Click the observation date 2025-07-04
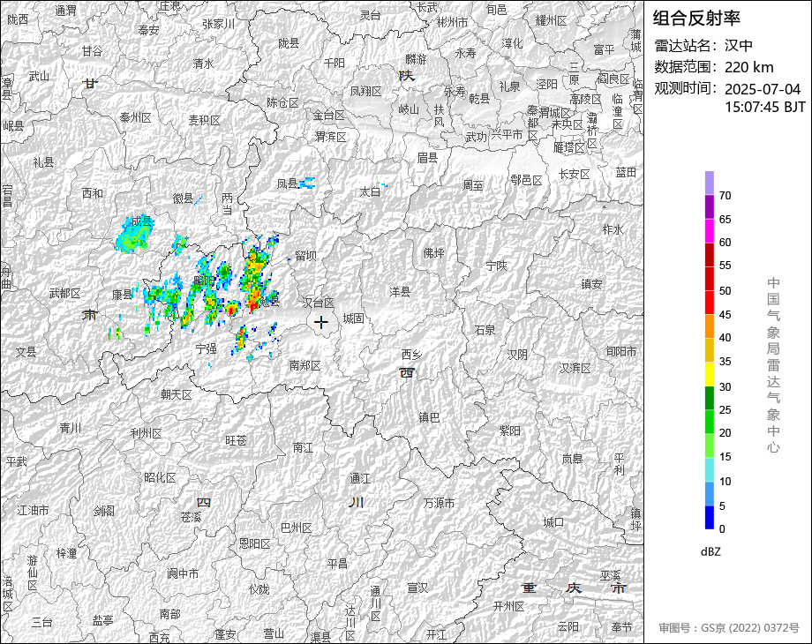Viewport: 812px width, 644px height. point(763,89)
